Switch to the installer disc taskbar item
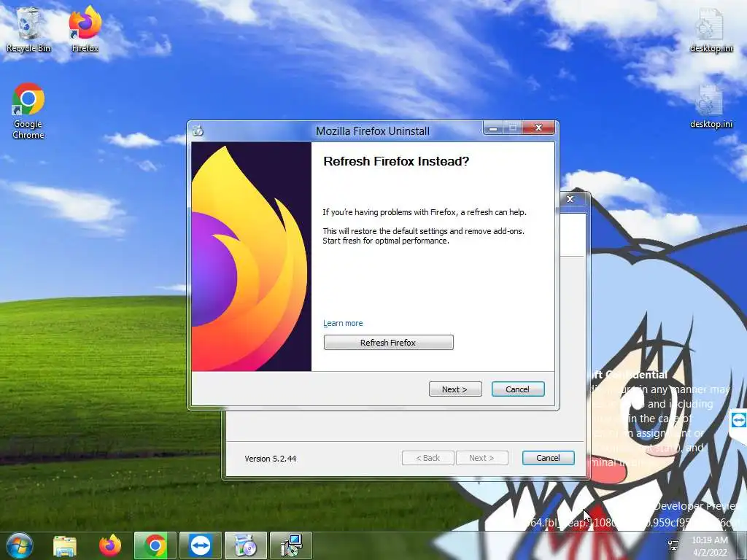This screenshot has width=747, height=560. click(246, 545)
